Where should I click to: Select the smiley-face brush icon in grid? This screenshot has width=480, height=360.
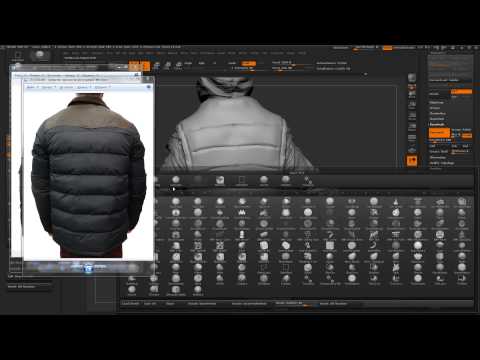440,235
